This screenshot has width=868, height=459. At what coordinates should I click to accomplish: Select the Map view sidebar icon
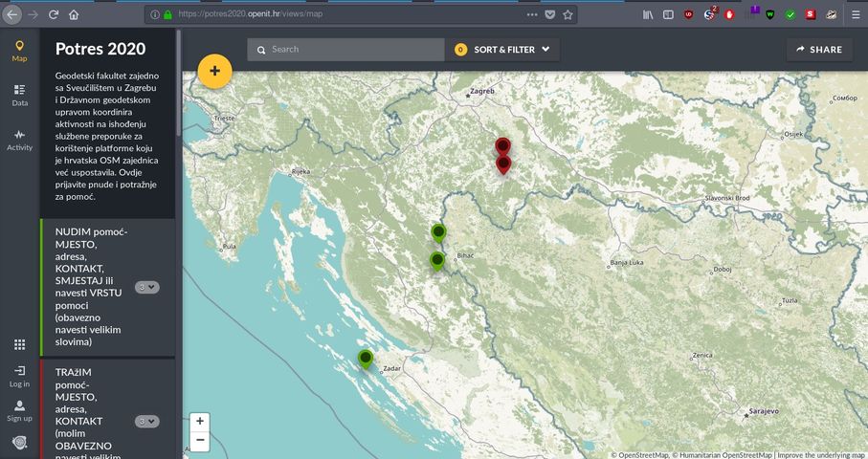(x=19, y=51)
